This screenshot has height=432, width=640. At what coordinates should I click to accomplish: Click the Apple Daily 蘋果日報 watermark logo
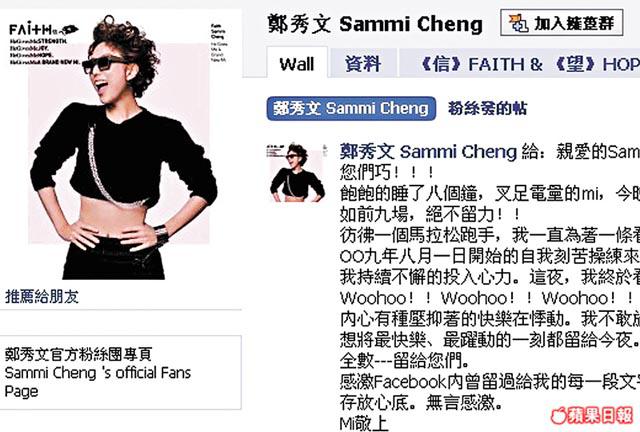click(x=591, y=416)
